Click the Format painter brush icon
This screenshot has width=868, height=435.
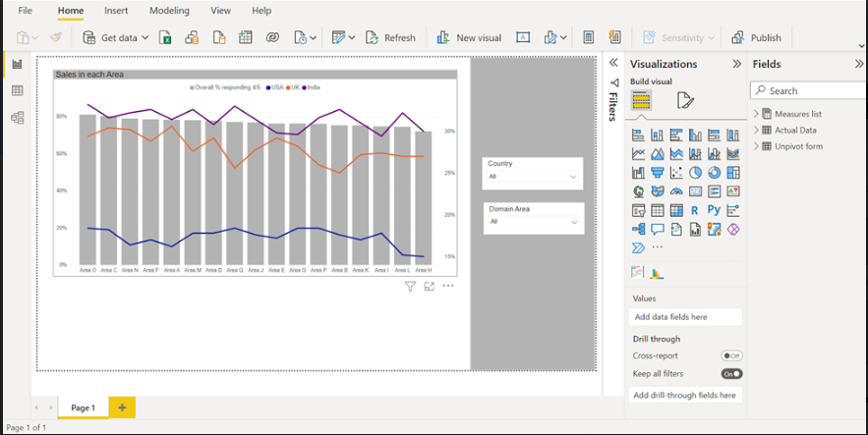[x=56, y=37]
